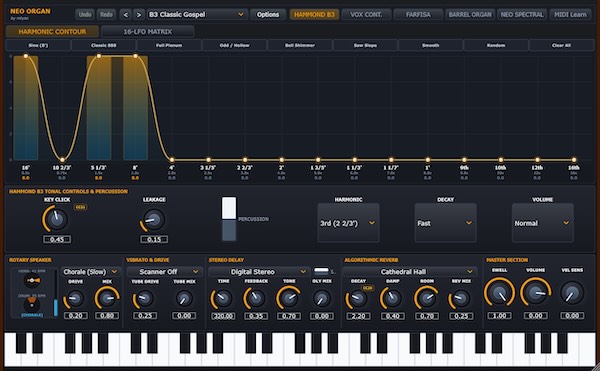The height and width of the screenshot is (371, 600).
Task: Open the Digital Stereo delay type dropdown
Action: pos(259,272)
